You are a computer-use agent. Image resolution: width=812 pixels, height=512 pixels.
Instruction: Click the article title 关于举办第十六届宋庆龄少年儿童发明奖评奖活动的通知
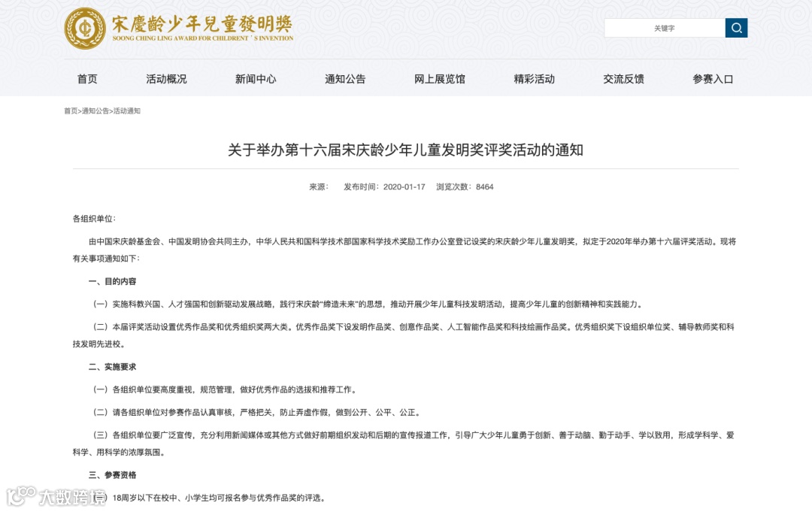click(405, 150)
